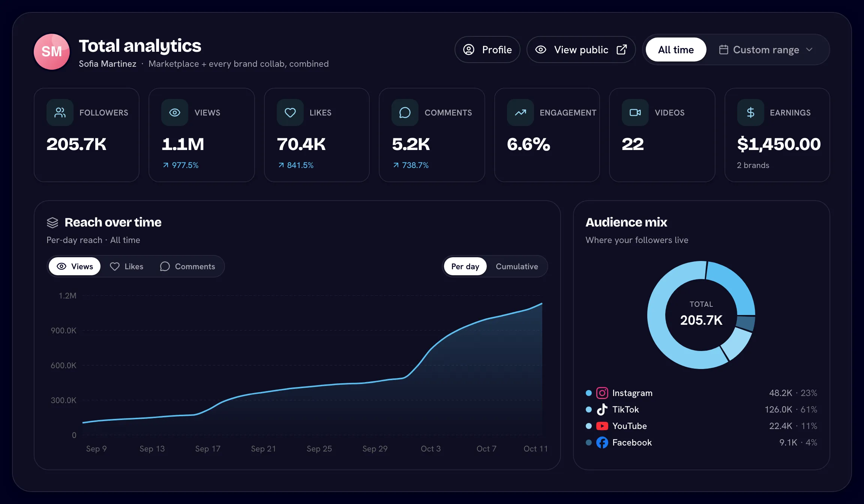Screen dimensions: 864x504
Task: Click the Videos camera icon
Action: pos(635,112)
